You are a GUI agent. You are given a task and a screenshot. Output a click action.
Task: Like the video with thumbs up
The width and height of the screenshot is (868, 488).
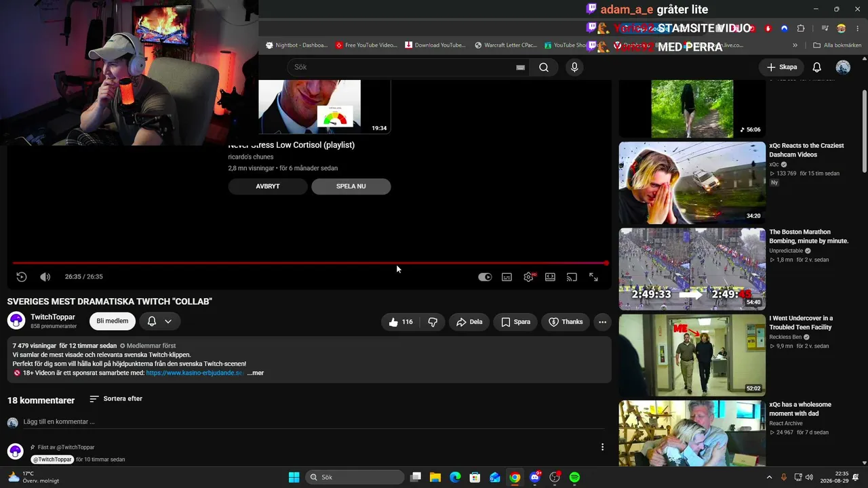pos(401,322)
